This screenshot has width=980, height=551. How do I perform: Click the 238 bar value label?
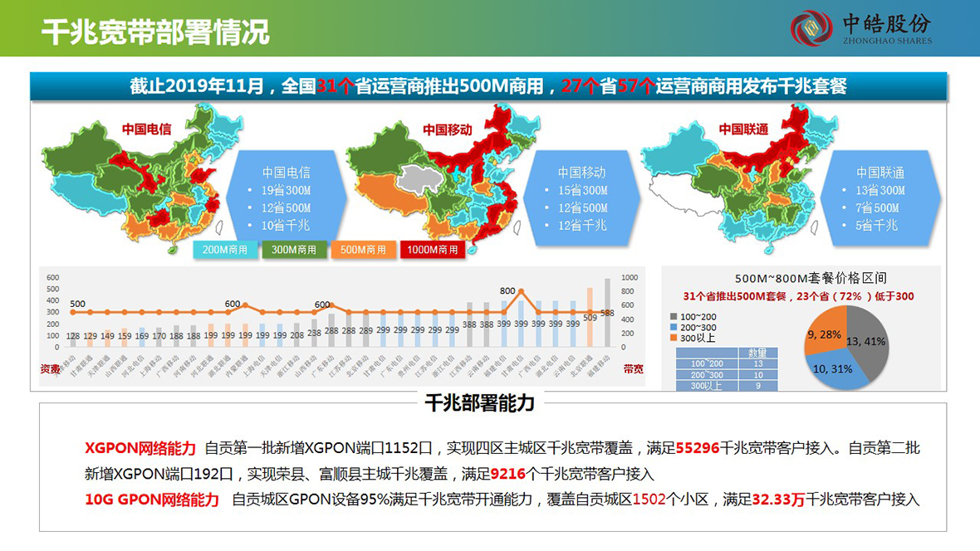pos(314,333)
